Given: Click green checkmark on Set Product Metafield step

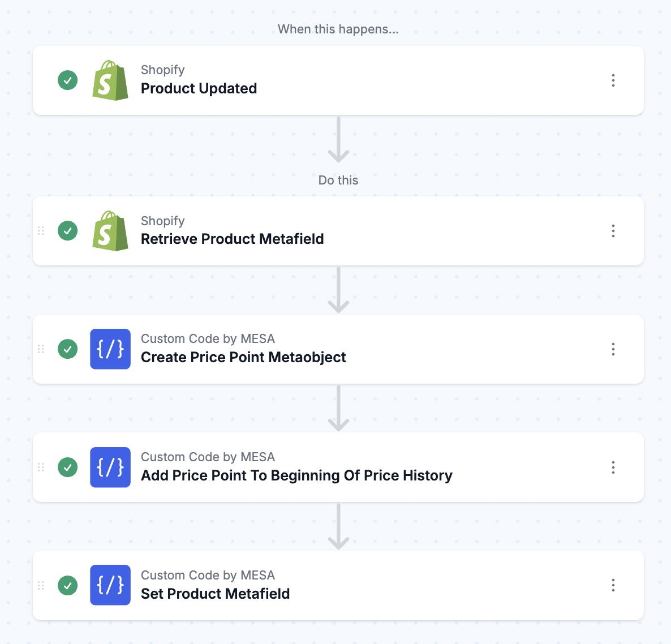Looking at the screenshot, I should tap(68, 585).
